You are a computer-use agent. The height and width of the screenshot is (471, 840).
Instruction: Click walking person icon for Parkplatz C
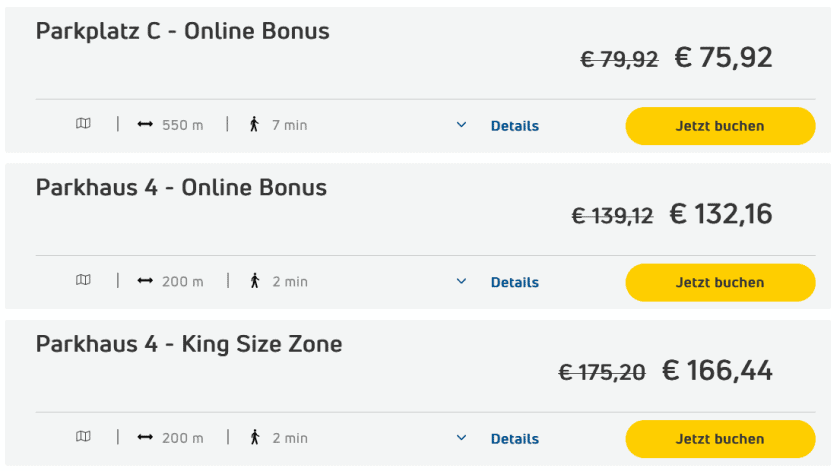pyautogui.click(x=254, y=125)
